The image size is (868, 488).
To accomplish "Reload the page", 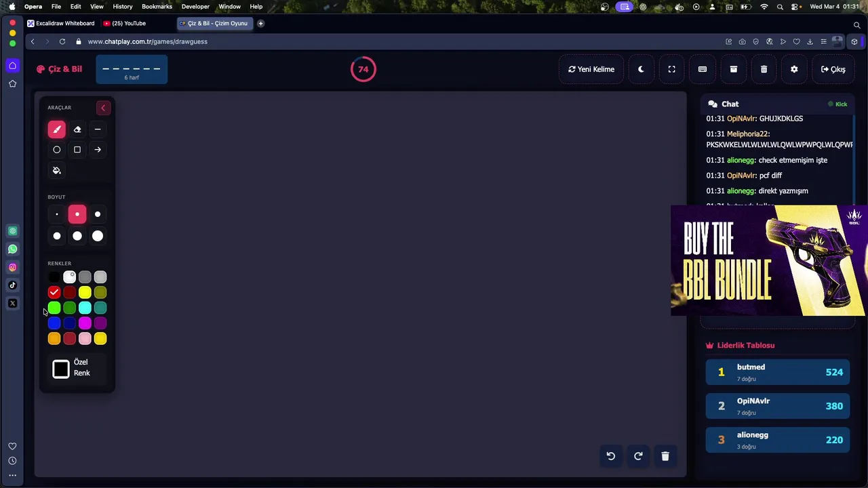I will click(62, 41).
